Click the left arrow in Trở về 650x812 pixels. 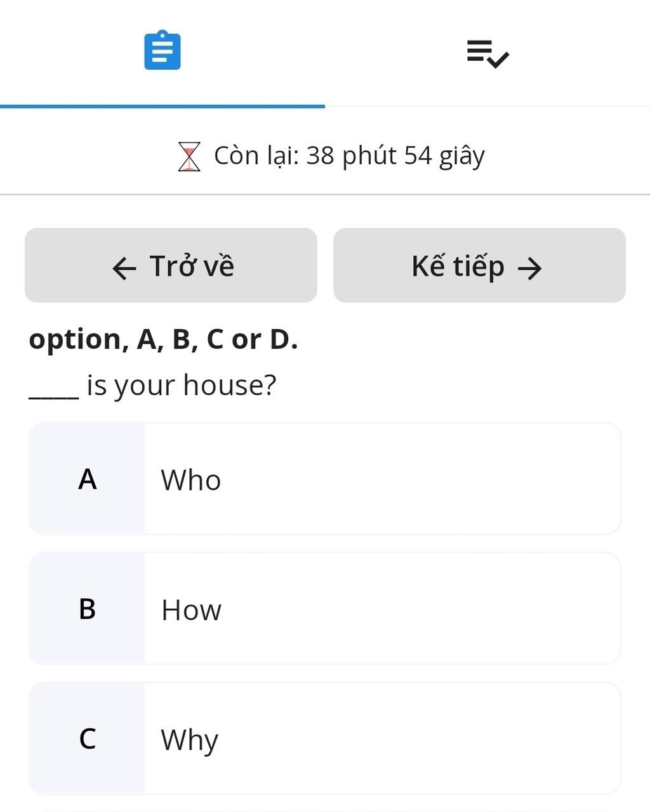[x=124, y=268]
